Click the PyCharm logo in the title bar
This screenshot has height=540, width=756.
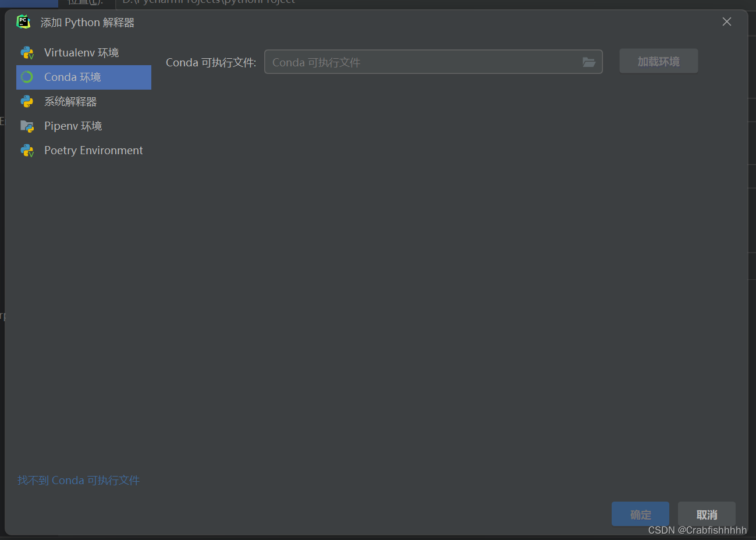coord(23,22)
